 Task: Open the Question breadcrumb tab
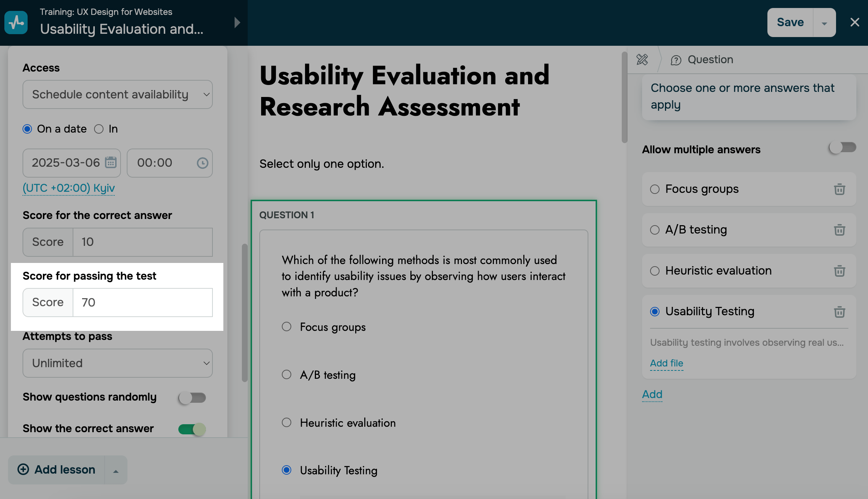pyautogui.click(x=702, y=60)
